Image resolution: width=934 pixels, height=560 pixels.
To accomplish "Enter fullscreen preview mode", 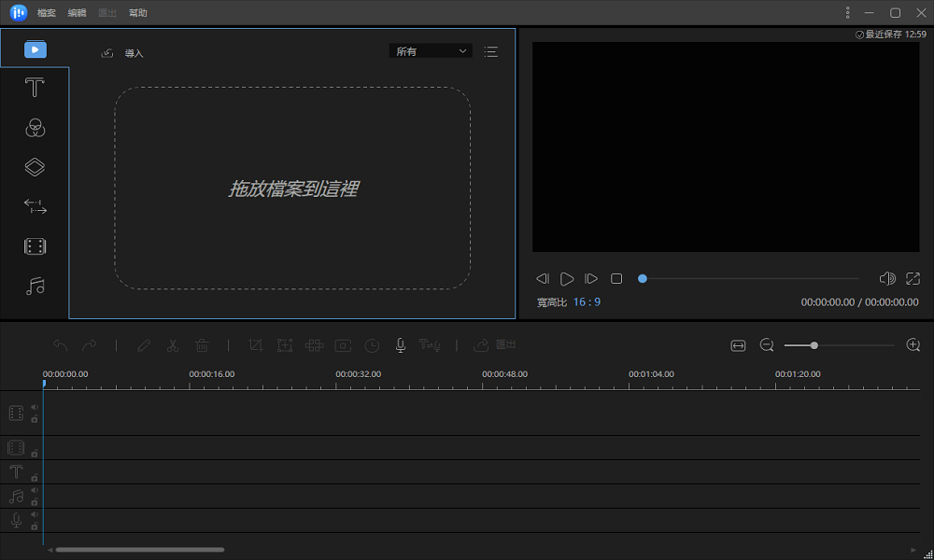I will tap(913, 278).
